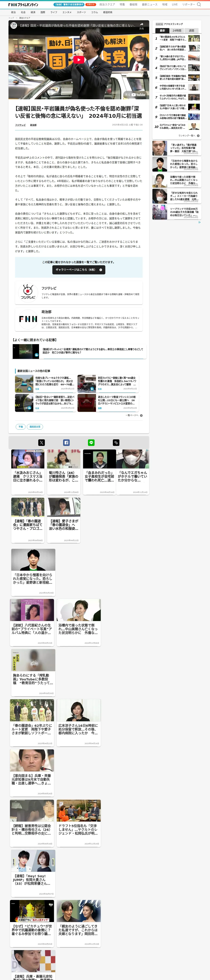Viewport: 210px width, 980px height.
Task: Share article on X (Twitter)
Action: (x=42, y=442)
